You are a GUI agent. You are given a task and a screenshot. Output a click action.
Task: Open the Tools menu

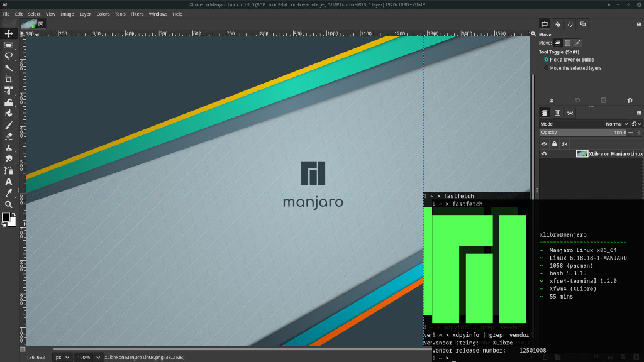(x=120, y=14)
